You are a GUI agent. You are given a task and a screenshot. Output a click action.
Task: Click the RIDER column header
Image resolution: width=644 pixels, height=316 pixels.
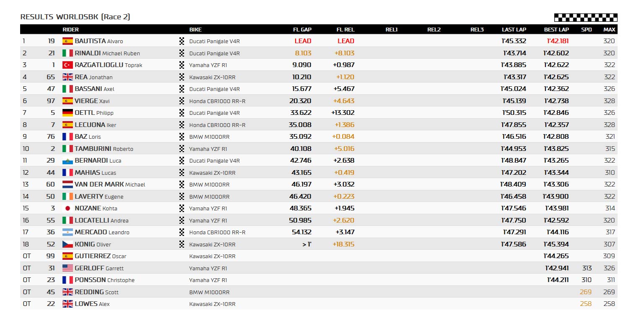click(70, 30)
